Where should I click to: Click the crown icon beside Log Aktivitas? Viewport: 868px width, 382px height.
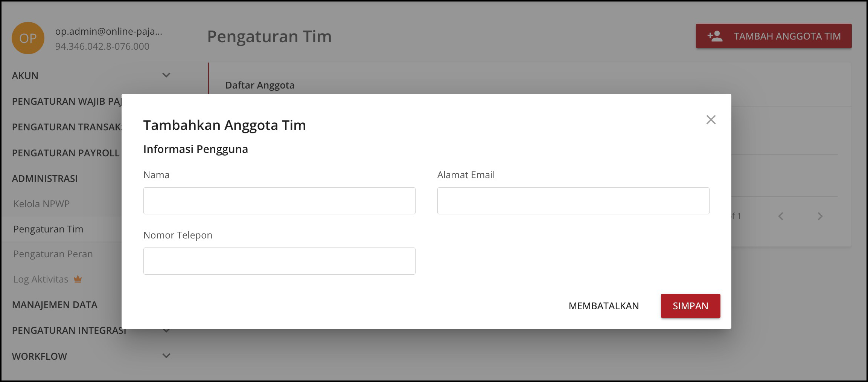point(78,279)
